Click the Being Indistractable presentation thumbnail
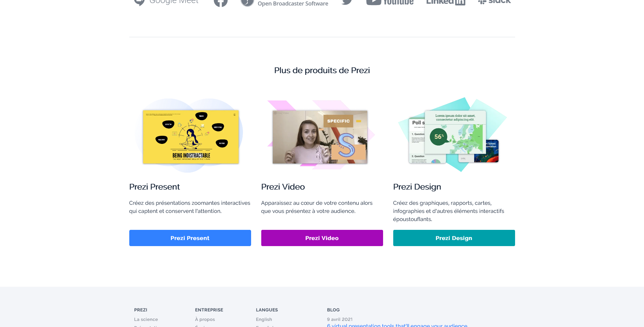Image resolution: width=644 pixels, height=327 pixels. [x=191, y=137]
